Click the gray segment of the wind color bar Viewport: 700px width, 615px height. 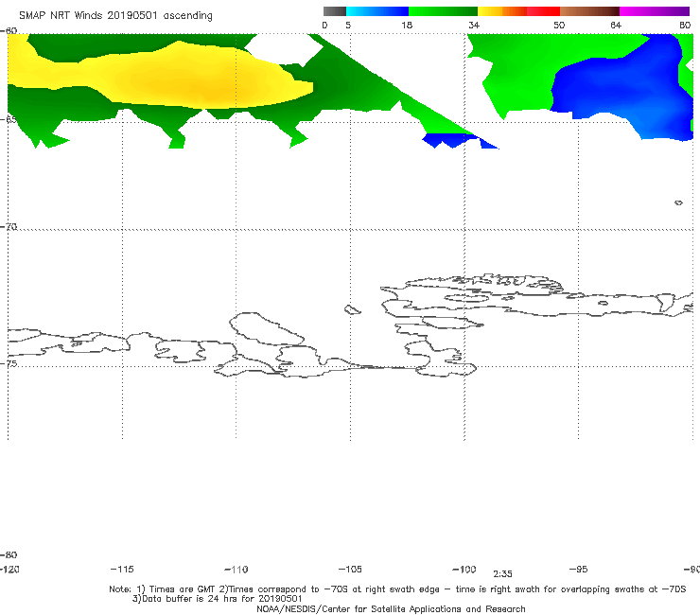click(x=334, y=11)
